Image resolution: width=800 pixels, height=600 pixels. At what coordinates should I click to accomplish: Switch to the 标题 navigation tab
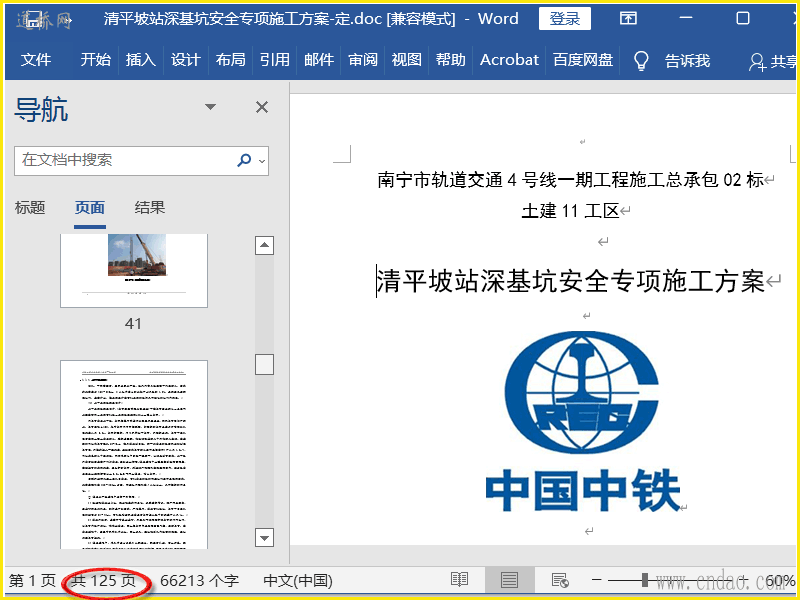click(x=30, y=208)
